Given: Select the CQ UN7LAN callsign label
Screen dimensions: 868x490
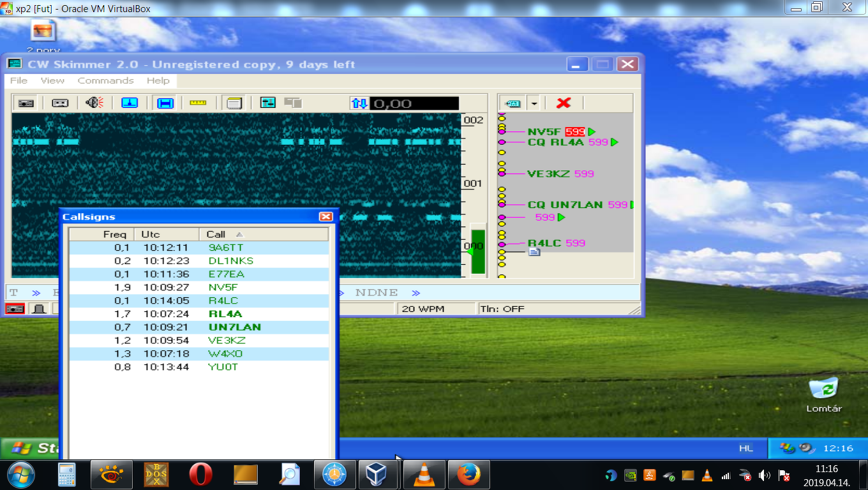Looking at the screenshot, I should tap(565, 205).
